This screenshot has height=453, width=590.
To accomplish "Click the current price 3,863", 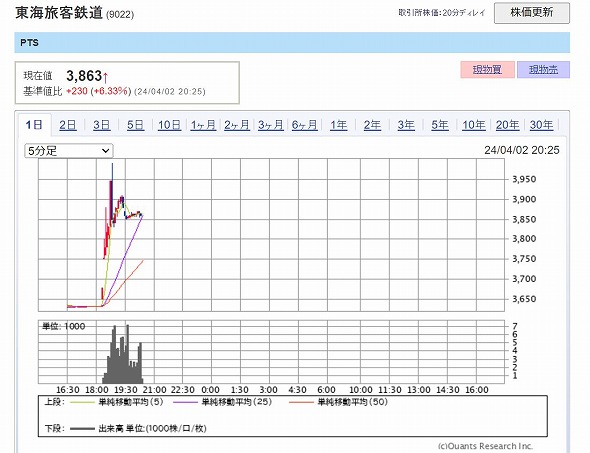I will (84, 76).
